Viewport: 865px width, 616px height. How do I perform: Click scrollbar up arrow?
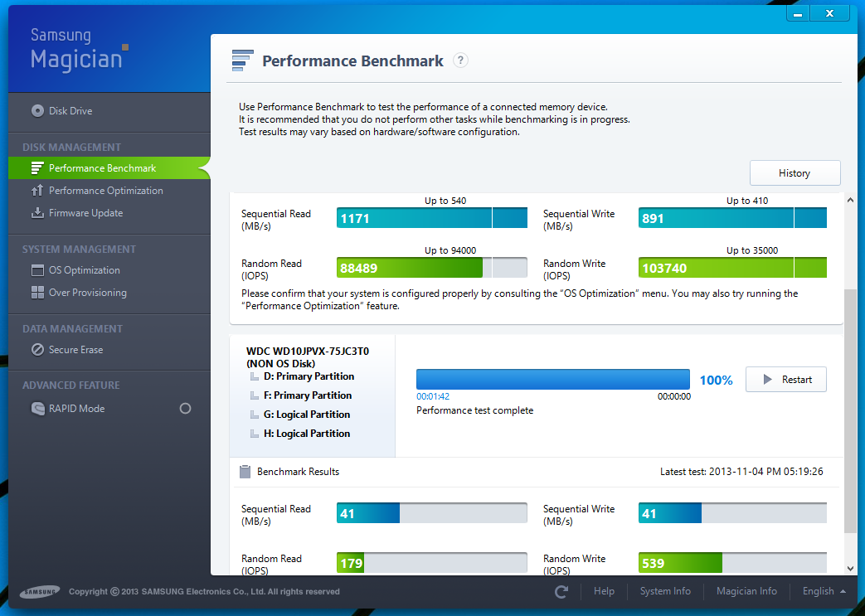click(850, 200)
